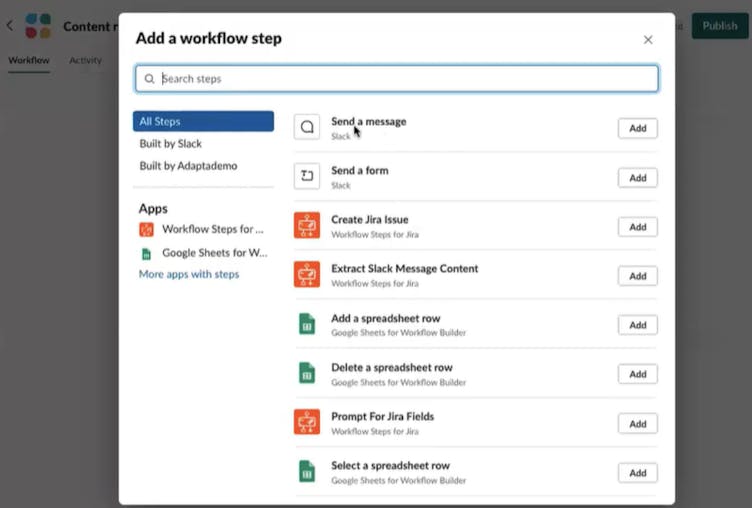
Task: Close the Add a workflow step dialog
Action: click(648, 40)
